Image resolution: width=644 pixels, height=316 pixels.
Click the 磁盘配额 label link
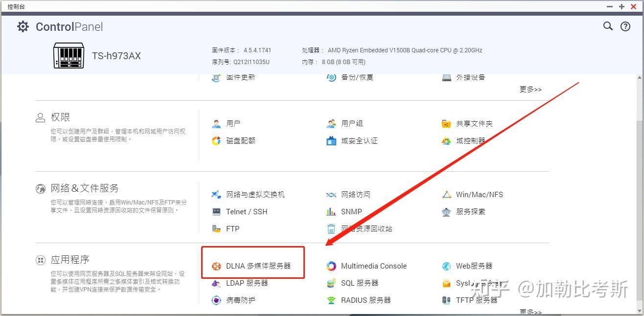pyautogui.click(x=241, y=141)
